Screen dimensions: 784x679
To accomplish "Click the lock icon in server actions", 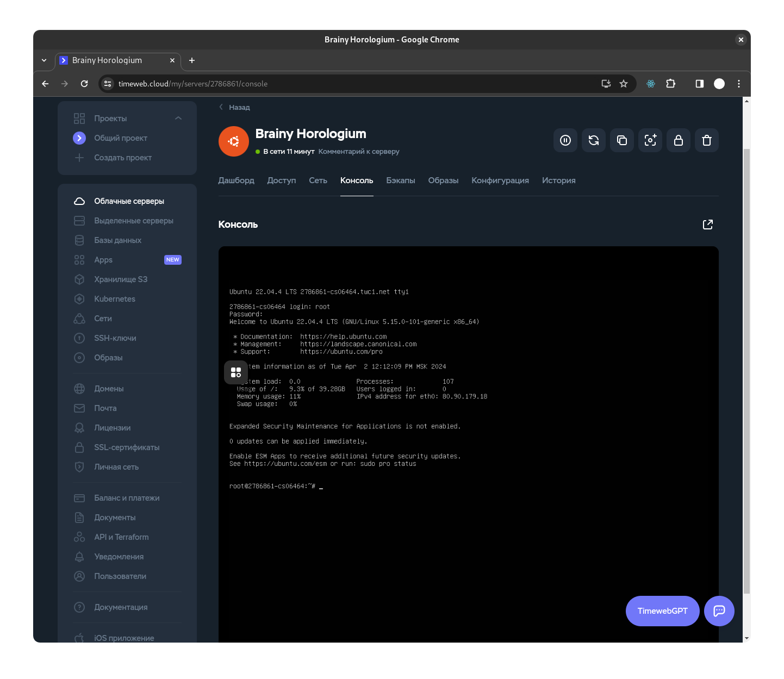I will (679, 140).
